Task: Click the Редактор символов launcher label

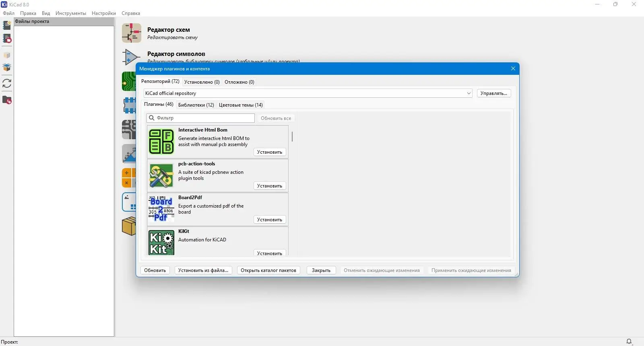Action: point(176,54)
